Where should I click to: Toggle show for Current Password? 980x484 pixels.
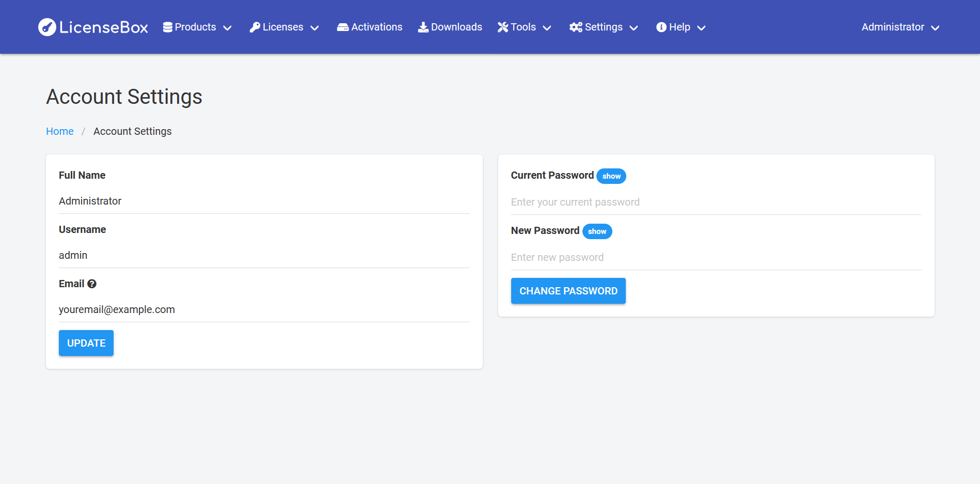click(x=611, y=176)
